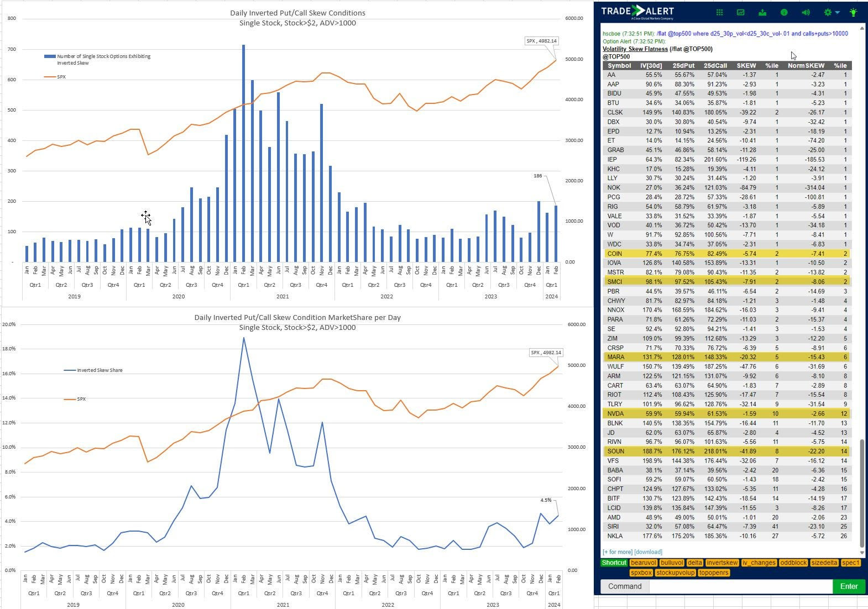Click the '+ for more' link

tap(617, 552)
